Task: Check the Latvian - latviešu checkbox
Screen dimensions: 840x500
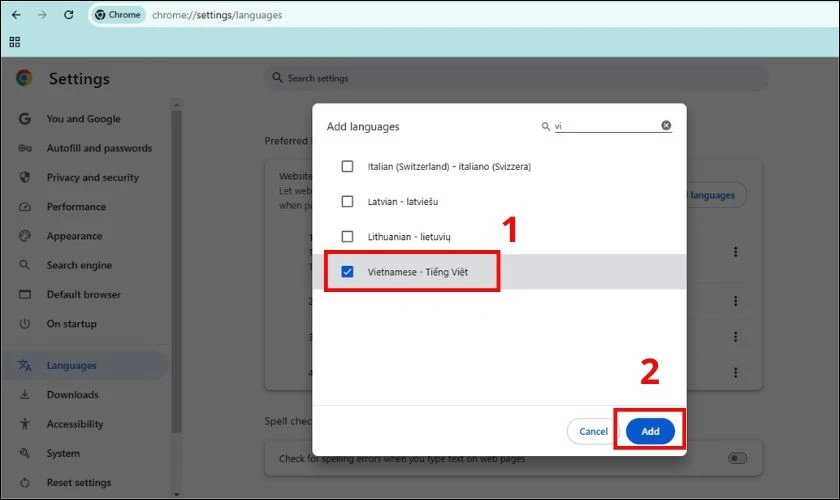Action: click(347, 202)
